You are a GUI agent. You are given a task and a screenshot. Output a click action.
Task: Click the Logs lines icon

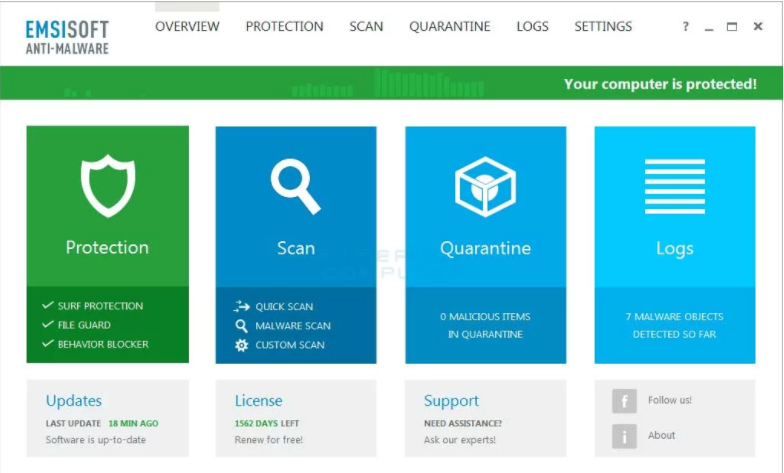tap(674, 186)
